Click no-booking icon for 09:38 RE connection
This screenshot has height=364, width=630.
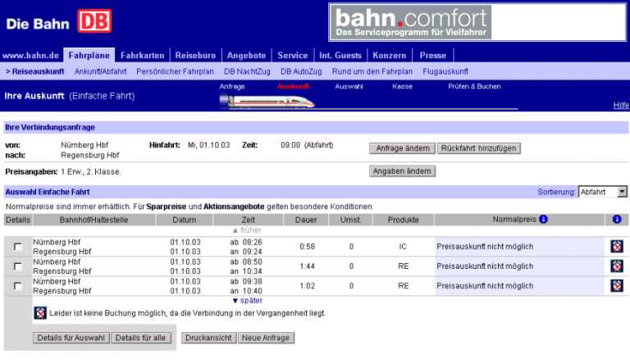(x=617, y=285)
